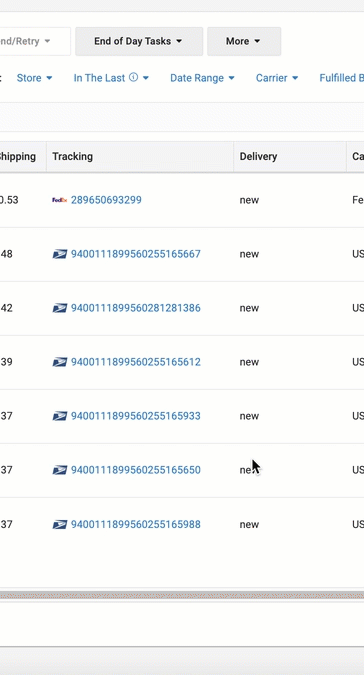Click USPS icon beside tracking ending 5612

pos(60,362)
